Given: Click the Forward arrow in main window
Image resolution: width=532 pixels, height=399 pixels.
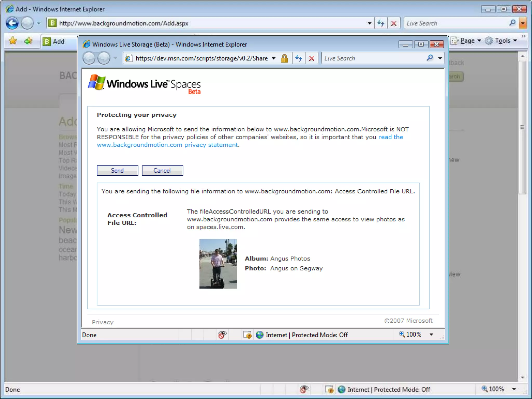Looking at the screenshot, I should 27,23.
